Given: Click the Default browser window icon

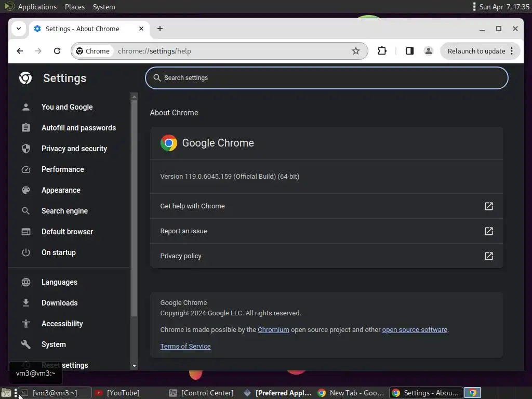Looking at the screenshot, I should (x=26, y=232).
